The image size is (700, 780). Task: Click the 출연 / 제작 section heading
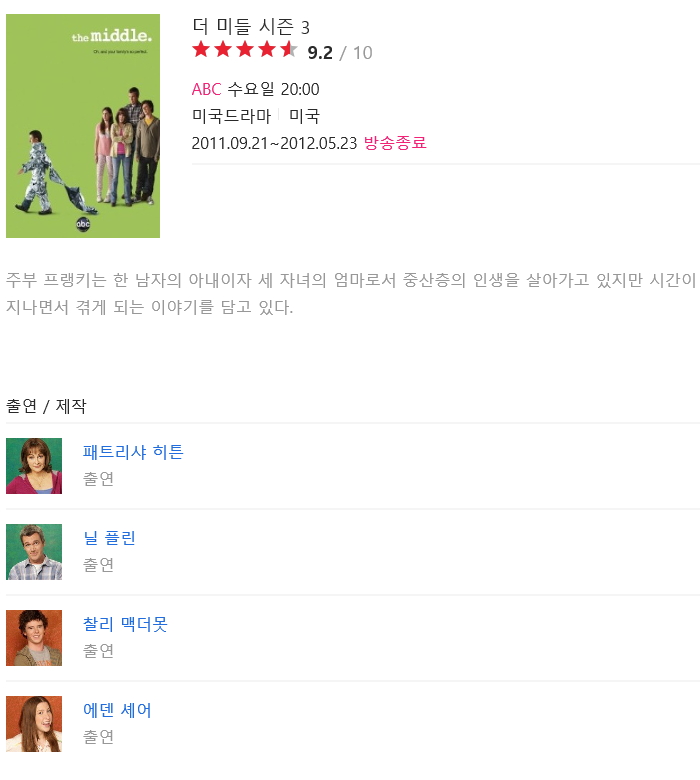point(46,406)
